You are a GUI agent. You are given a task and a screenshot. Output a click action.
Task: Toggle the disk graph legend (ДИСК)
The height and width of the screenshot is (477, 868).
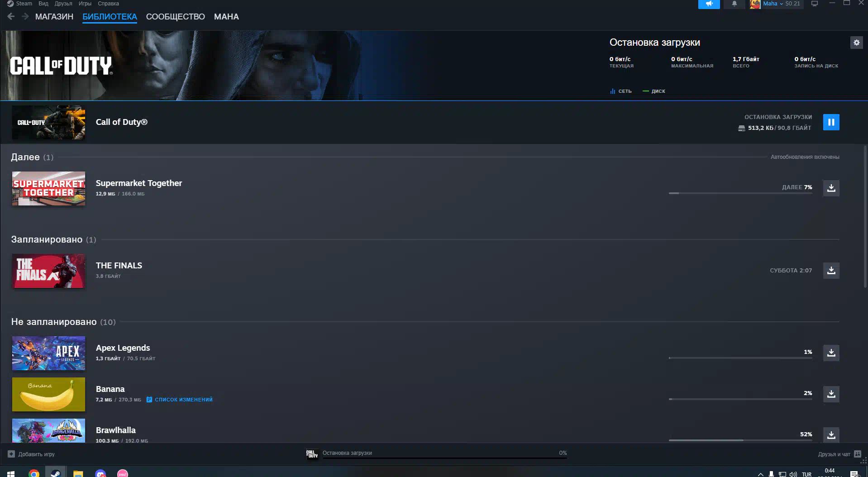click(x=654, y=91)
